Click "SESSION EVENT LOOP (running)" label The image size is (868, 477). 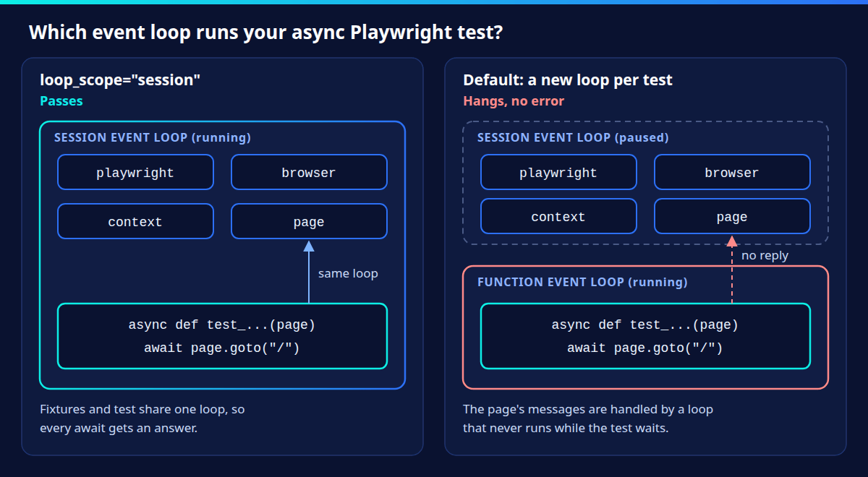[x=153, y=137]
